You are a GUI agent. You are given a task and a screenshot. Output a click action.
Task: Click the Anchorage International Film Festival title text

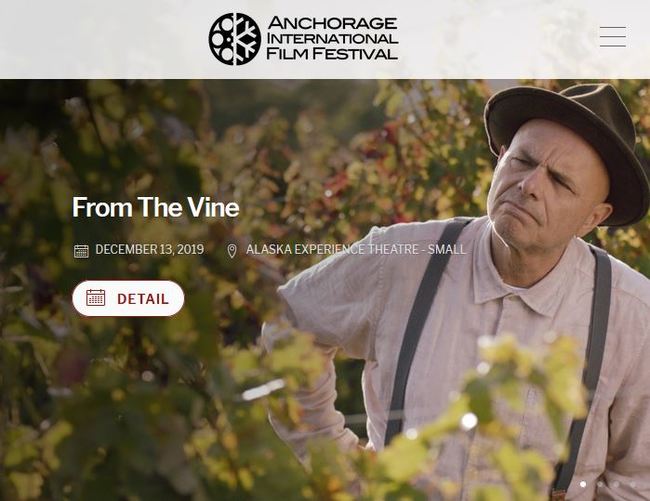(x=332, y=38)
